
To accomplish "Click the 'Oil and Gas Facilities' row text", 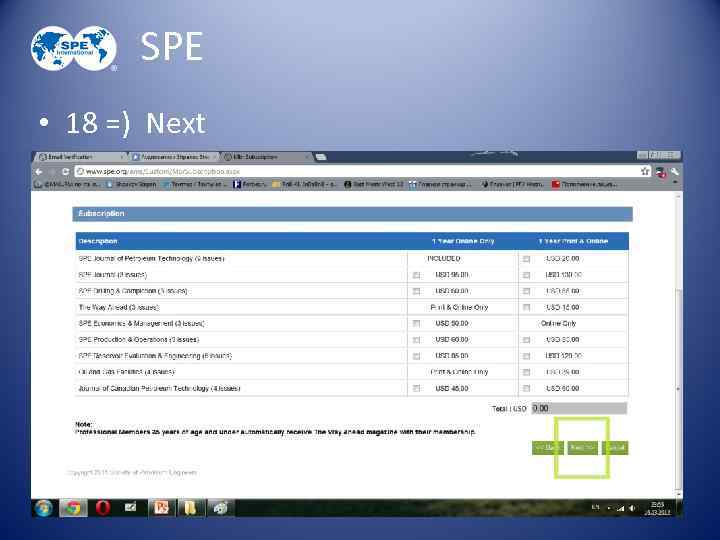I will pos(126,372).
